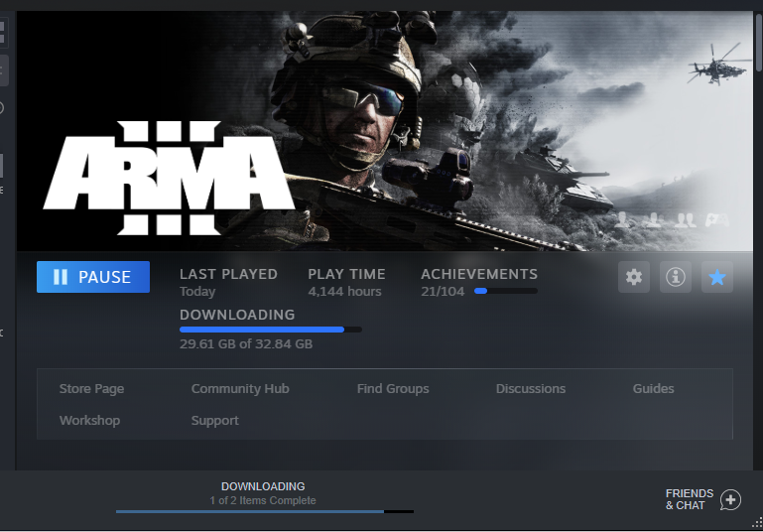Click the Arma 3 hero banner image

coord(385,131)
